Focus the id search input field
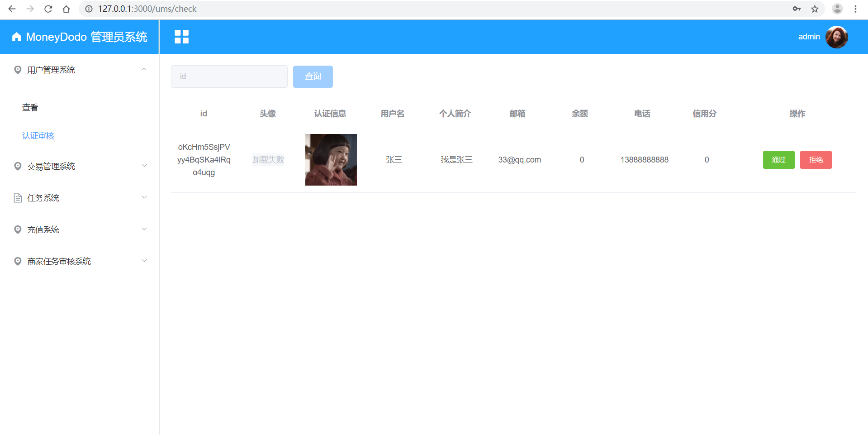Image resolution: width=868 pixels, height=435 pixels. (x=229, y=76)
